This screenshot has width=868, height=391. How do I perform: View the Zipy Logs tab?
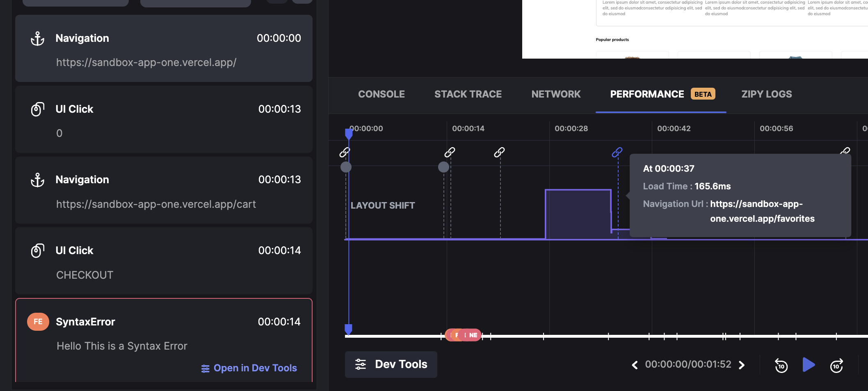(766, 94)
